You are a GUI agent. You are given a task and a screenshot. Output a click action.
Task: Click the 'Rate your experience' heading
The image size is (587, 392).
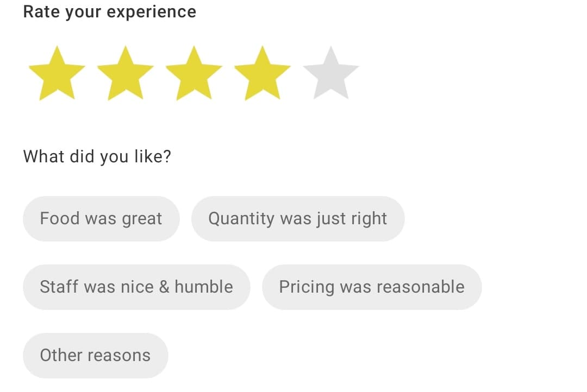110,12
